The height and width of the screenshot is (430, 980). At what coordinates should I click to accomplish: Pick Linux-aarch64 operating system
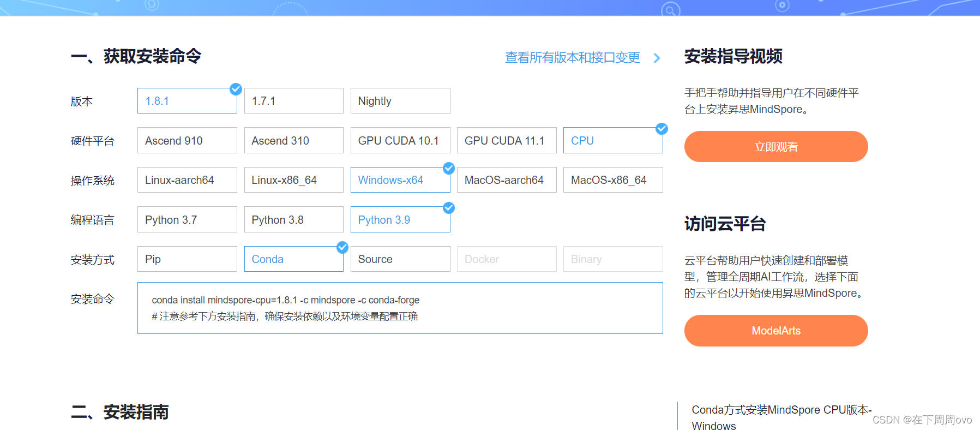click(x=187, y=180)
